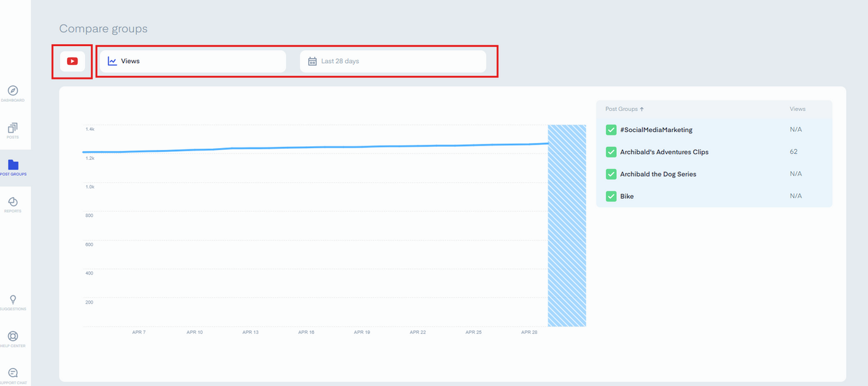
Task: Launch Support Chat icon
Action: (x=13, y=373)
